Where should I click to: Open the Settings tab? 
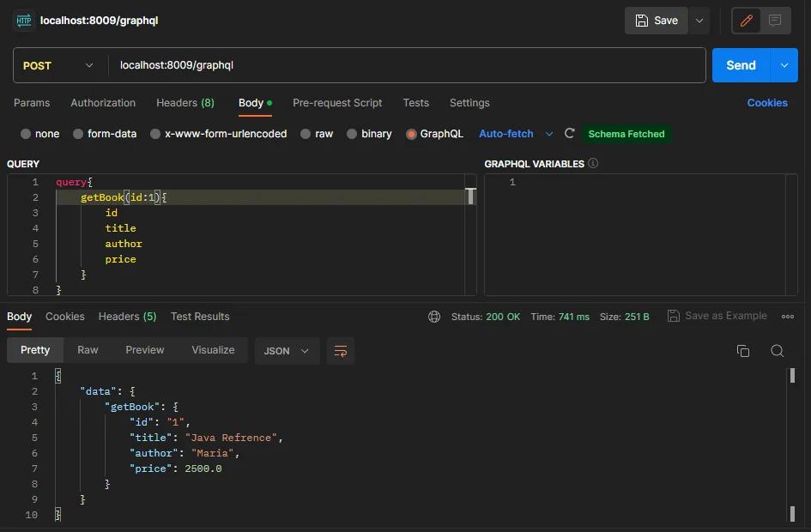tap(469, 103)
